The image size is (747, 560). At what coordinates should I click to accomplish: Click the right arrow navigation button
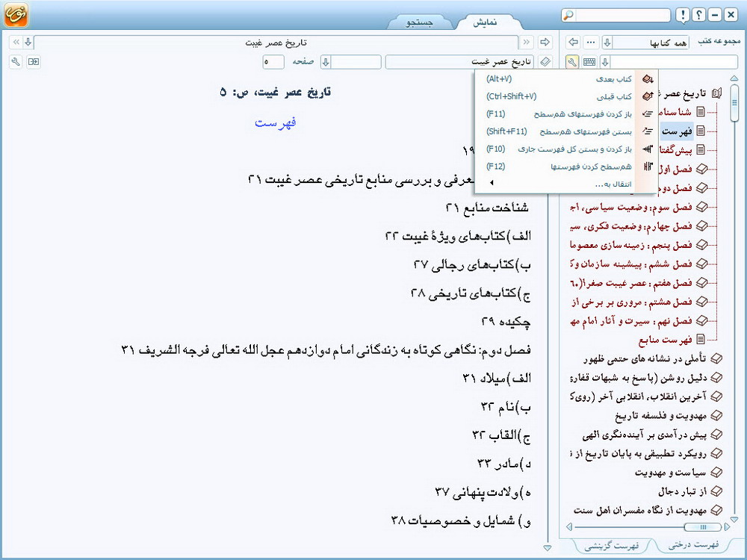coord(545,43)
